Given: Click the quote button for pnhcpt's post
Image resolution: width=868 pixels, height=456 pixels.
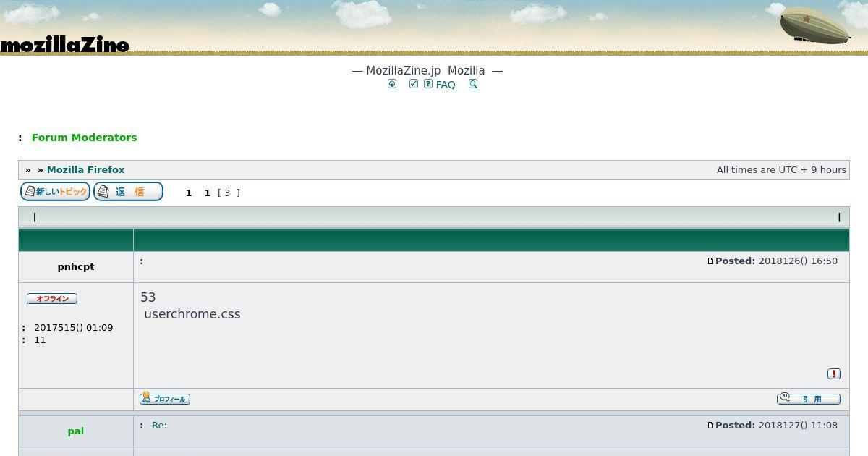Looking at the screenshot, I should [x=809, y=399].
